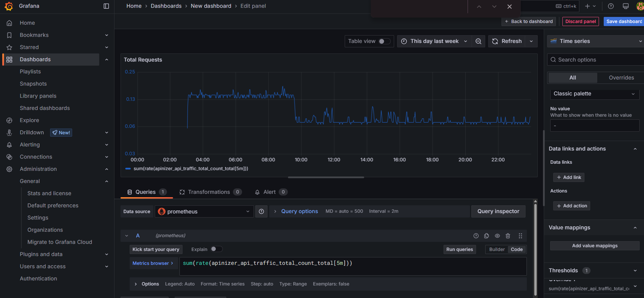Open data source help icon
The image size is (644, 298).
point(261,211)
